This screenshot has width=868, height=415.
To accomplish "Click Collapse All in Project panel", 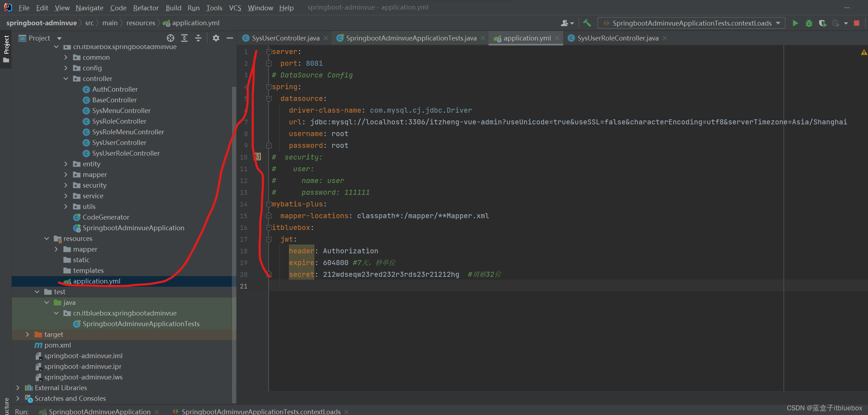I will (x=198, y=38).
